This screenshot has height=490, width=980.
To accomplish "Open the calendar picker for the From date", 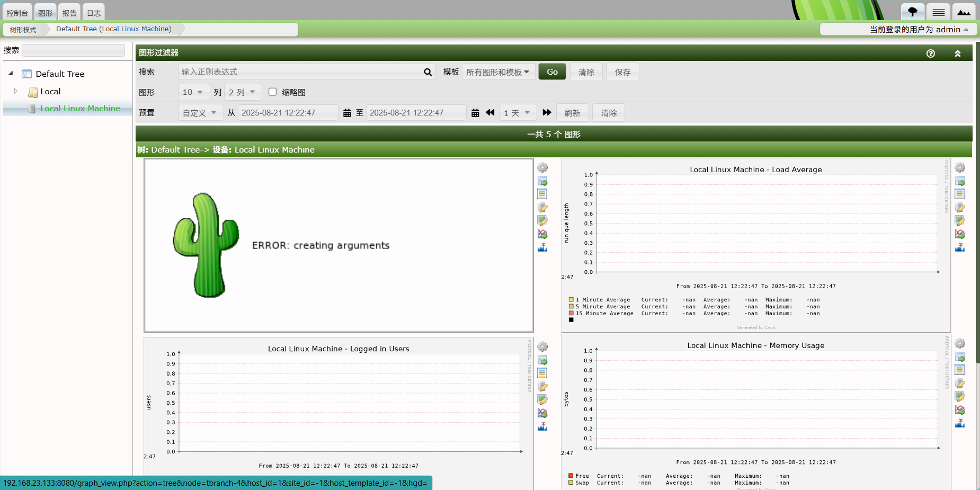I will coord(347,113).
